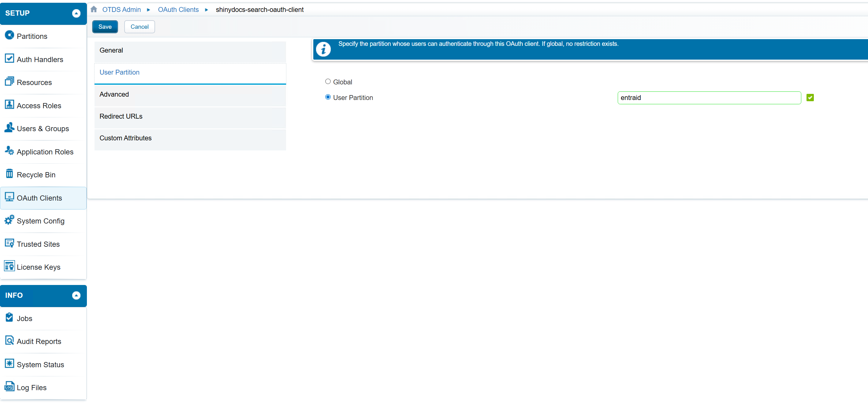The height and width of the screenshot is (403, 868).
Task: Open Log Files via its log icon
Action: pyautogui.click(x=9, y=387)
